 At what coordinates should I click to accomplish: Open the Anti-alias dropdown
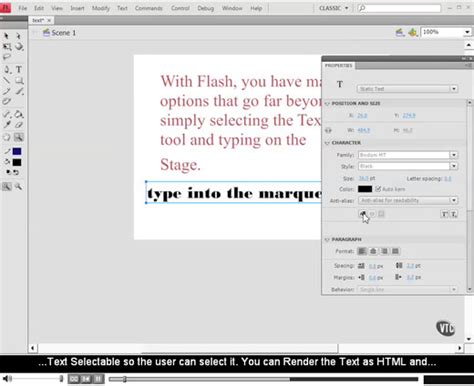(408, 200)
